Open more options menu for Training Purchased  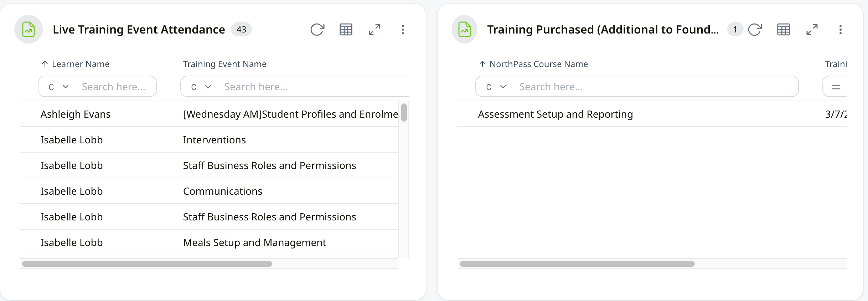[x=840, y=30]
